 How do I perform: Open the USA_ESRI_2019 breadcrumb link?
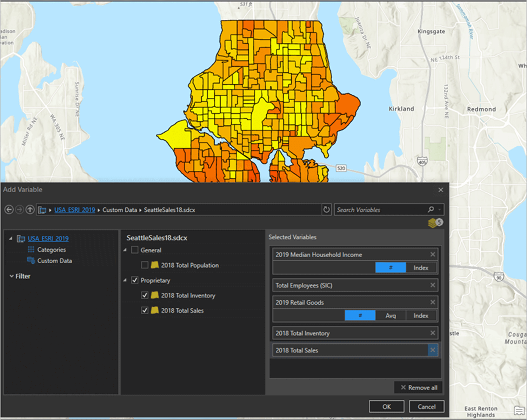coord(75,210)
